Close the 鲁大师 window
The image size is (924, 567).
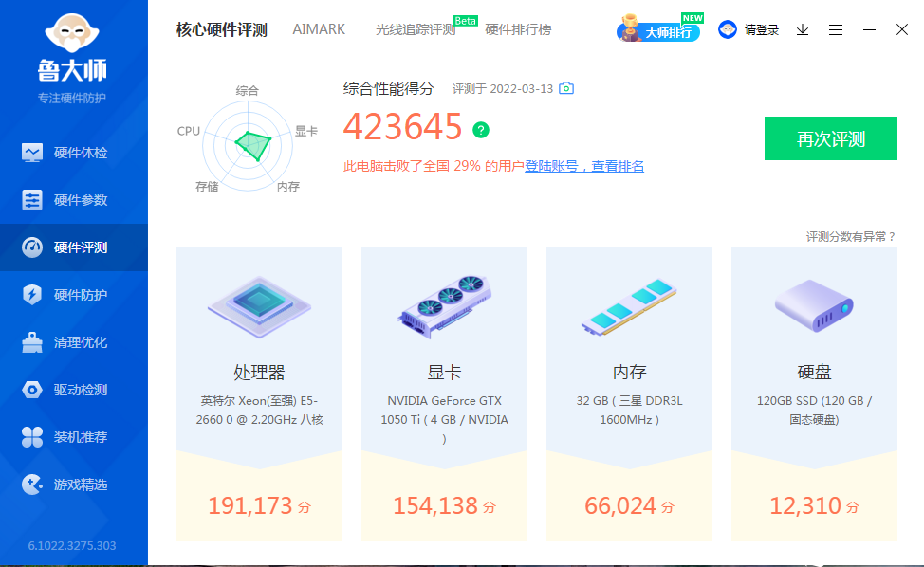click(x=901, y=29)
